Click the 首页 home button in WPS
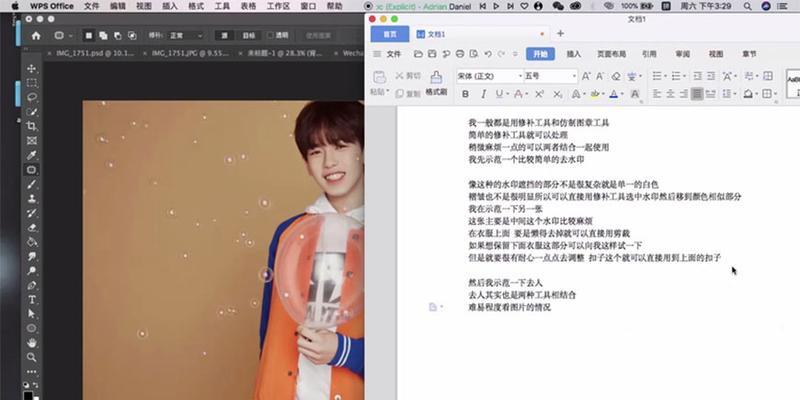The height and width of the screenshot is (400, 800). pos(390,34)
